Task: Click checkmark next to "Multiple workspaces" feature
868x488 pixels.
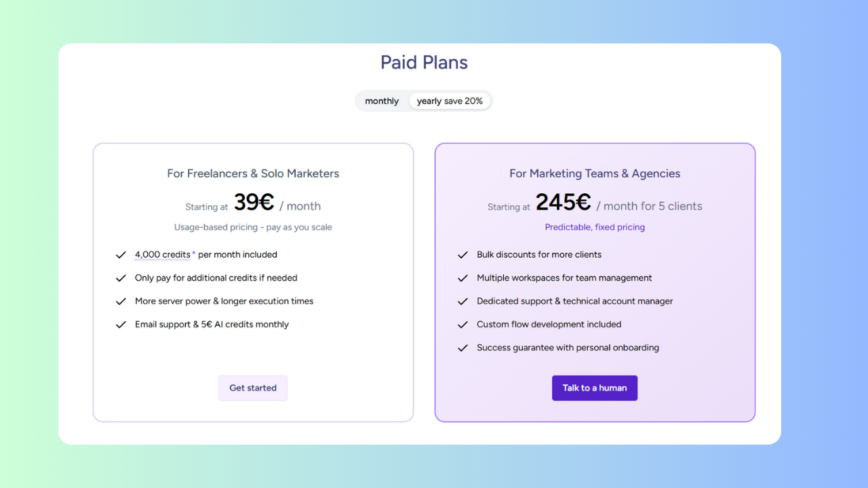Action: [462, 278]
